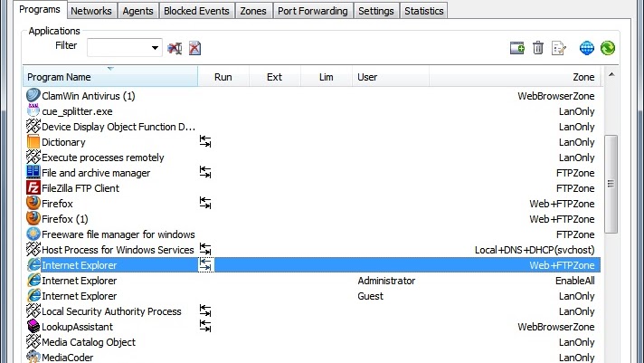Select the Device Display Object Function row
The height and width of the screenshot is (363, 644).
click(313, 127)
